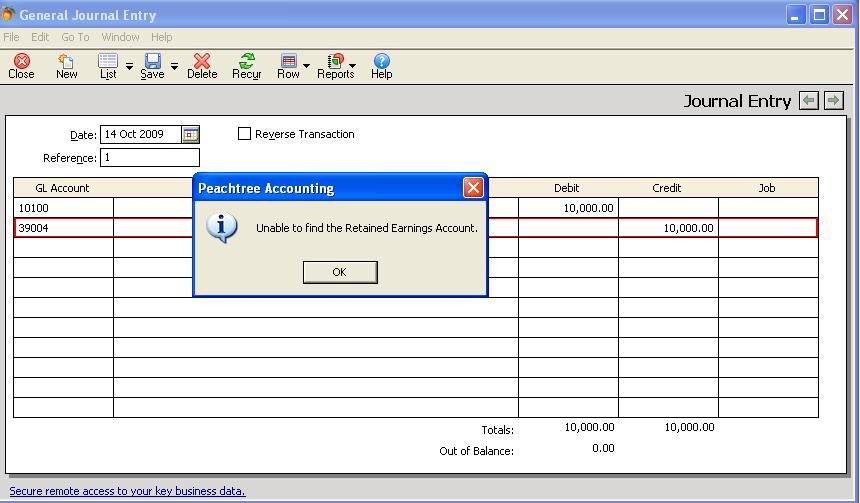This screenshot has height=503, width=860.
Task: Create a New journal entry
Action: pos(66,66)
